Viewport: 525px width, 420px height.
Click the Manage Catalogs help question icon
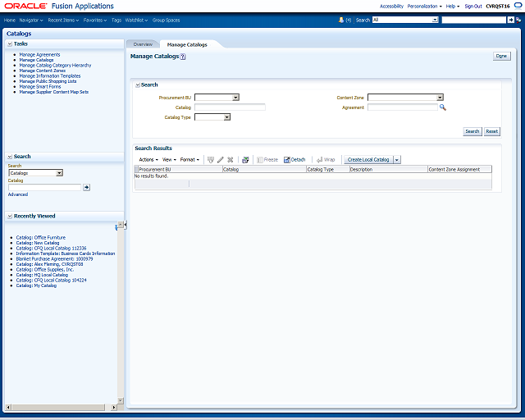point(183,57)
